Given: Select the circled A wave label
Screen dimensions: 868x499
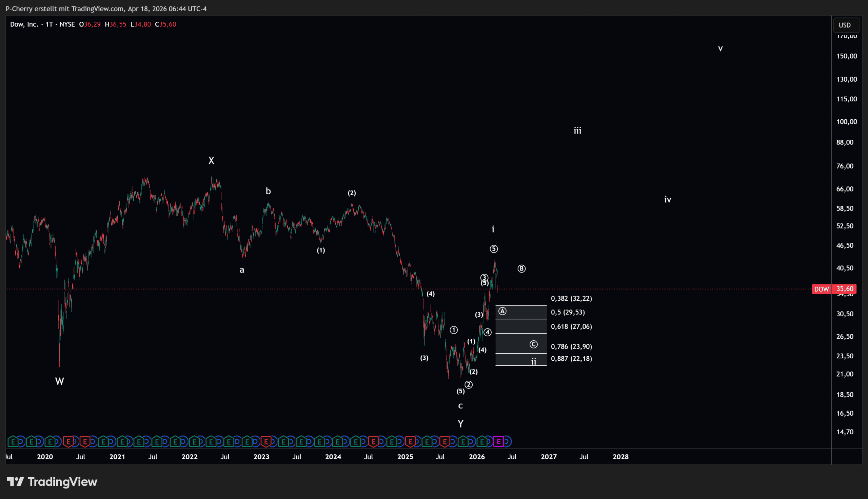Looking at the screenshot, I should [x=502, y=311].
